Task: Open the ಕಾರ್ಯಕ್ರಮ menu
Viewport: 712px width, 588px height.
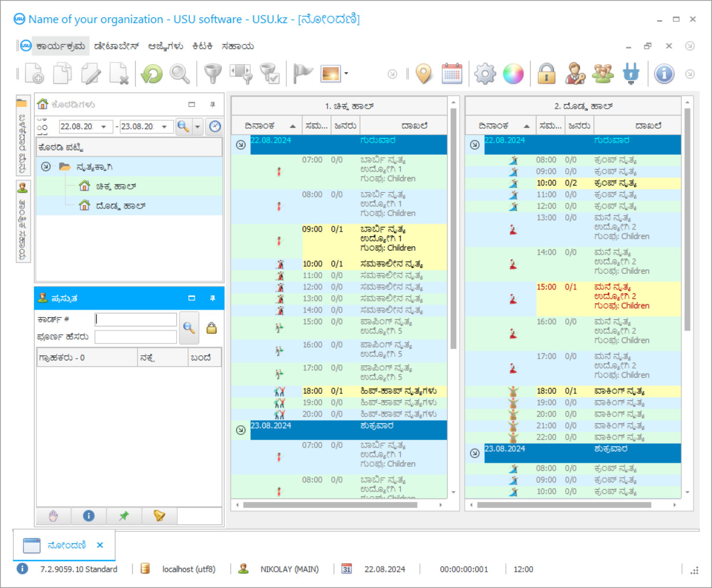Action: (x=61, y=46)
